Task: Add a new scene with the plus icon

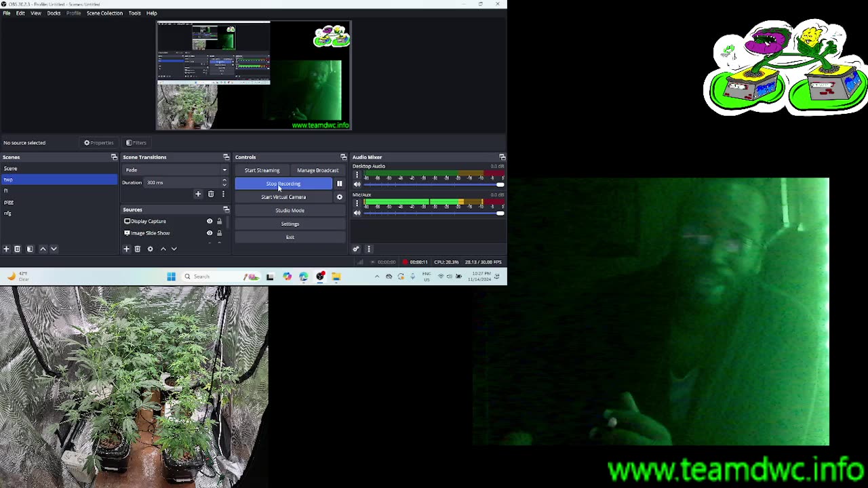Action: point(6,249)
